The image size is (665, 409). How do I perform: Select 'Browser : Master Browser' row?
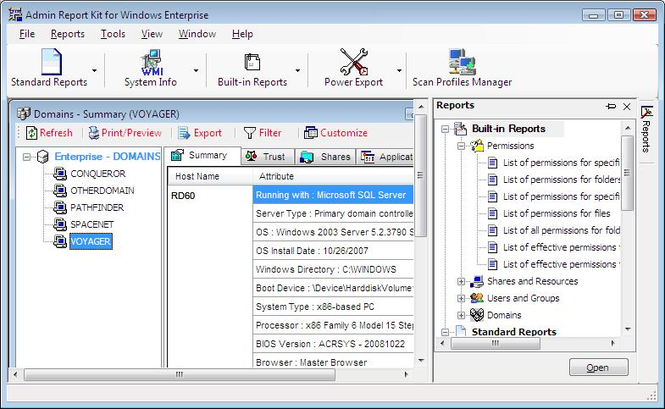[x=333, y=362]
